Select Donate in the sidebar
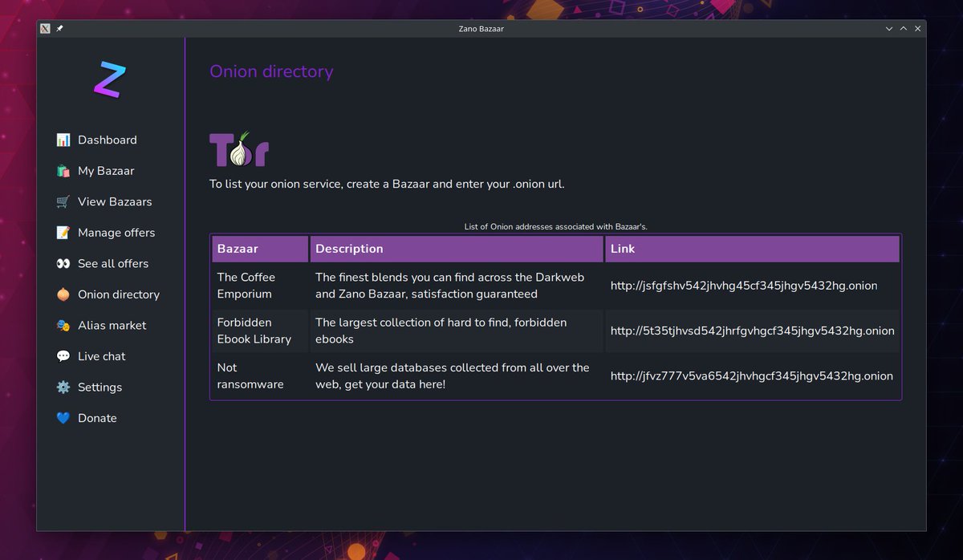Image resolution: width=963 pixels, height=560 pixels. click(97, 418)
